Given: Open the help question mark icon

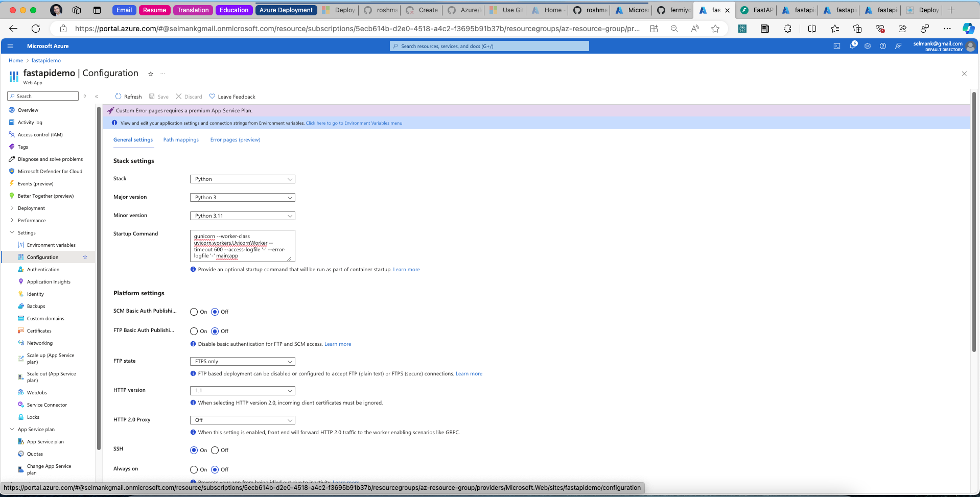Looking at the screenshot, I should 883,46.
